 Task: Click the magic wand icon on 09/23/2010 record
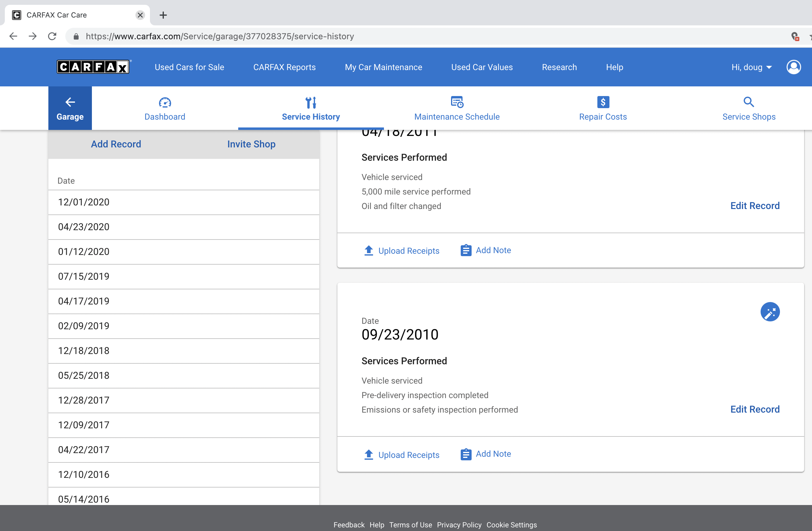[x=770, y=311]
